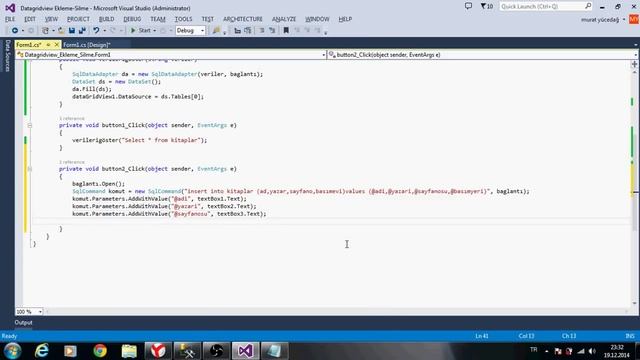The height and width of the screenshot is (360, 640).
Task: Click the reference link above button2_Click
Action: tap(72, 162)
